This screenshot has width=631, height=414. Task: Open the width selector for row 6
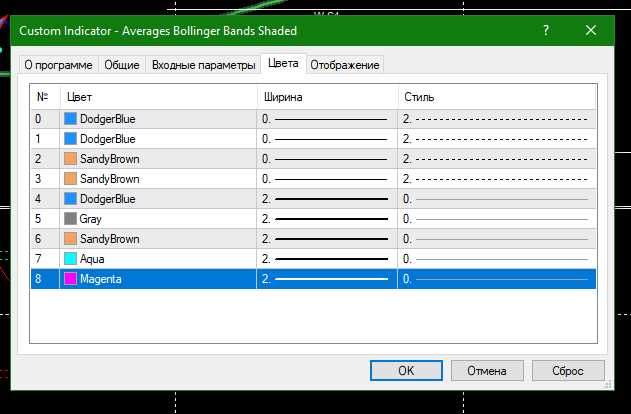pos(327,239)
